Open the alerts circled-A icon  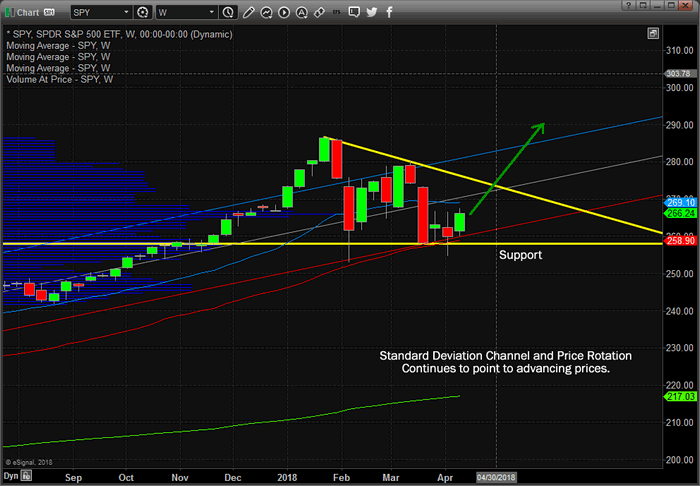(x=302, y=12)
